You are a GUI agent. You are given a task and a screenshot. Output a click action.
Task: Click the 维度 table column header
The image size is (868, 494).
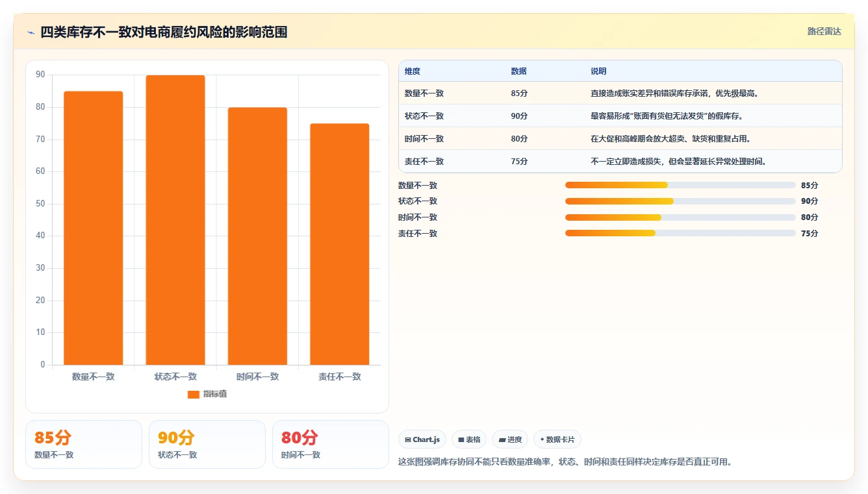click(x=413, y=71)
